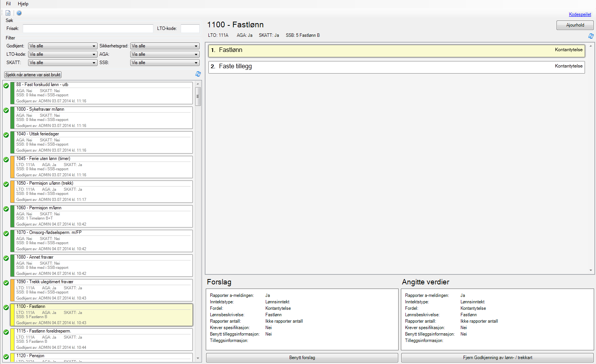Click detail panel scroll down arrow
Screen dimensions: 596x364
click(x=591, y=270)
